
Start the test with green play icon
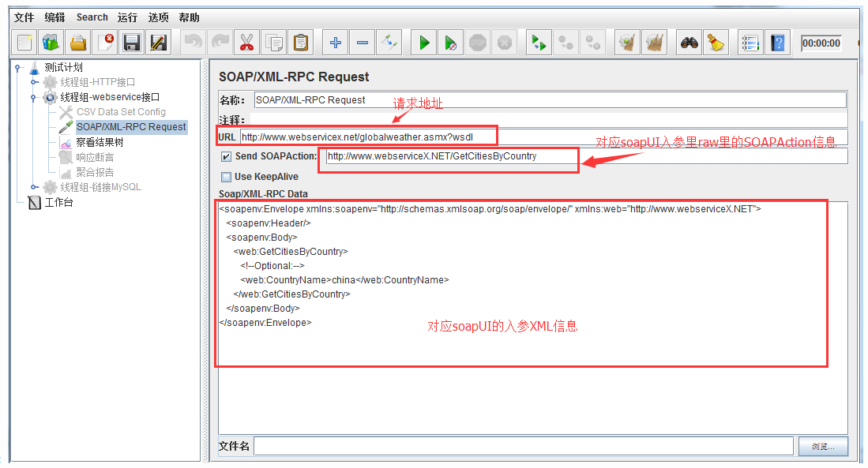(424, 43)
